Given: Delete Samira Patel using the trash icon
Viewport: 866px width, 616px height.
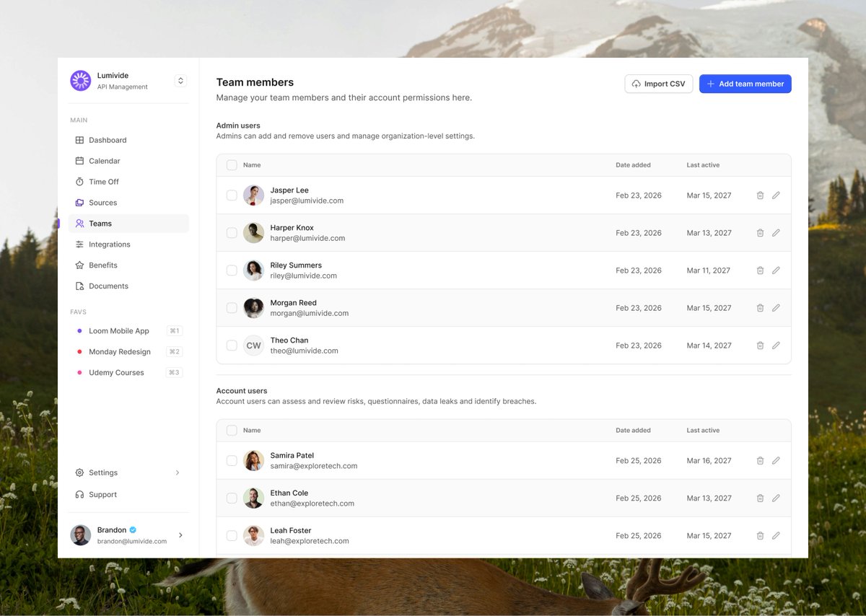Looking at the screenshot, I should pos(760,461).
